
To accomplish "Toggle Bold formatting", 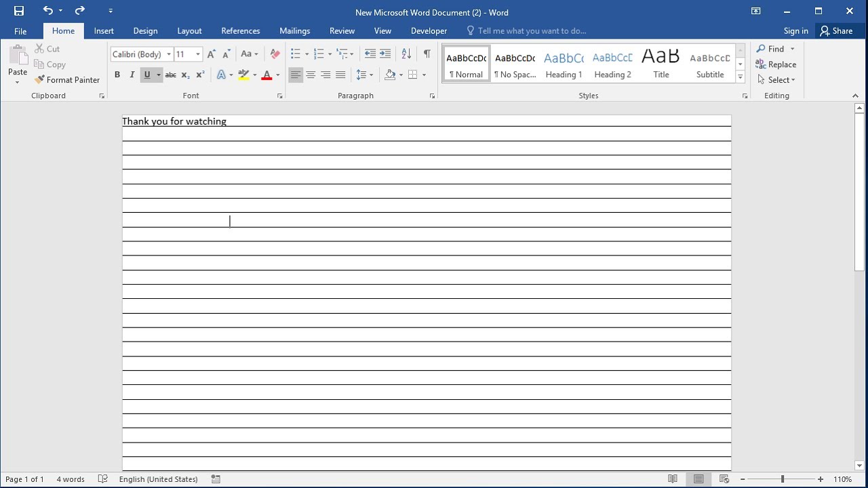I will coord(117,75).
